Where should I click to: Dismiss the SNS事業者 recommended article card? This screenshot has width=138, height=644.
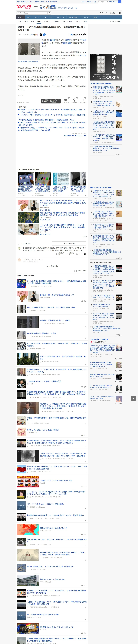pyautogui.click(x=33, y=195)
